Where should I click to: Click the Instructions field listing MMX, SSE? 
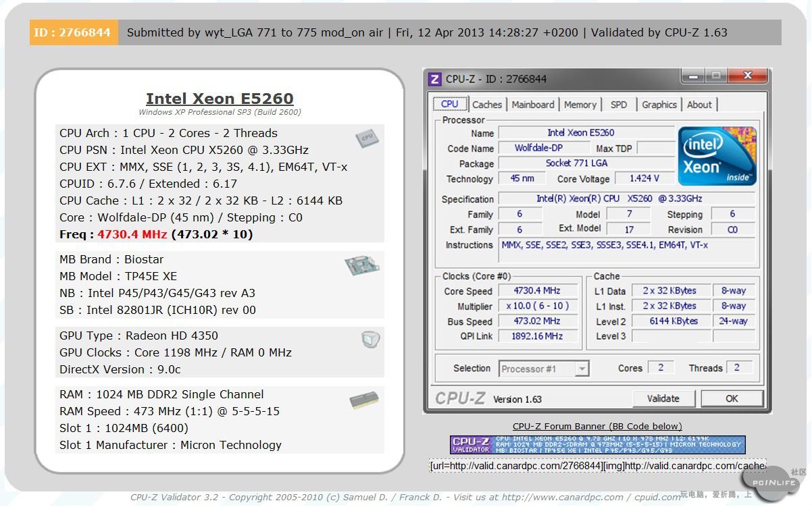click(x=626, y=250)
